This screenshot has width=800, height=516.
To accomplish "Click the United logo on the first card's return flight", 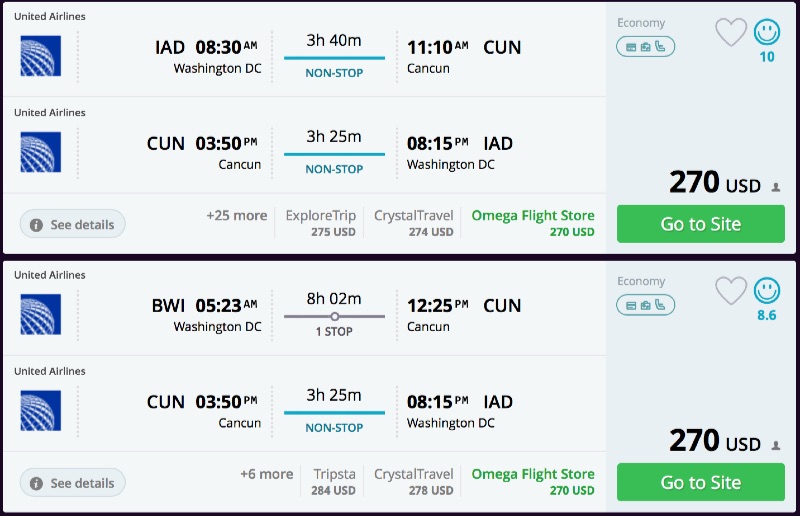I will tap(41, 152).
